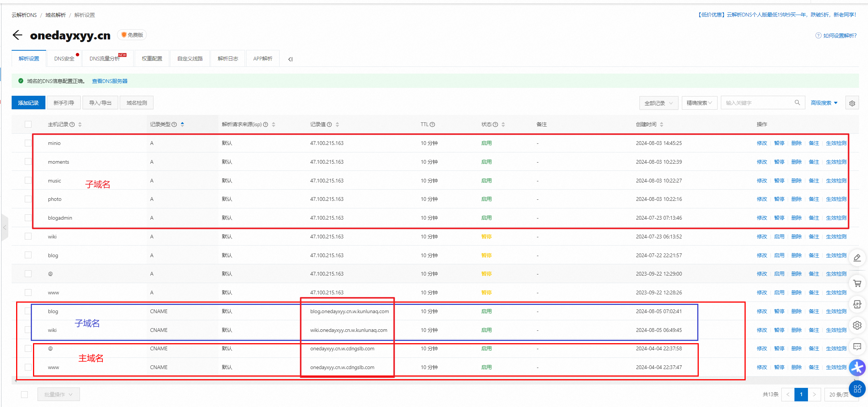Check the music record checkbox
This screenshot has height=407, width=868.
pos(28,180)
